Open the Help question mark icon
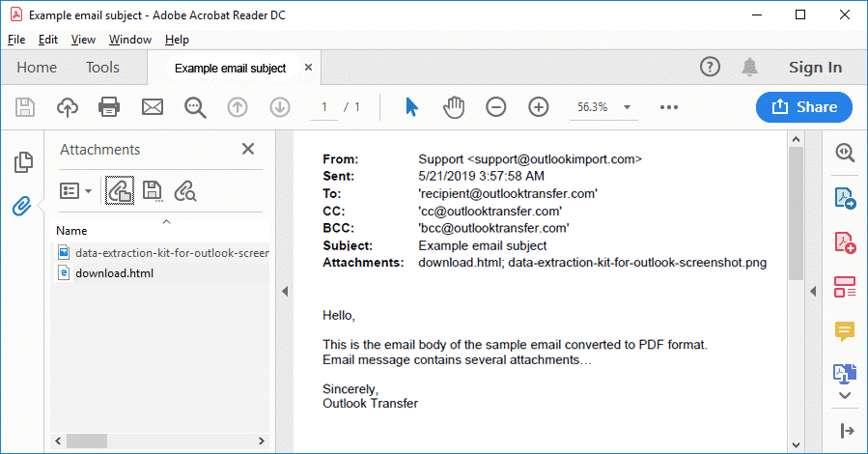The image size is (868, 454). [x=710, y=67]
